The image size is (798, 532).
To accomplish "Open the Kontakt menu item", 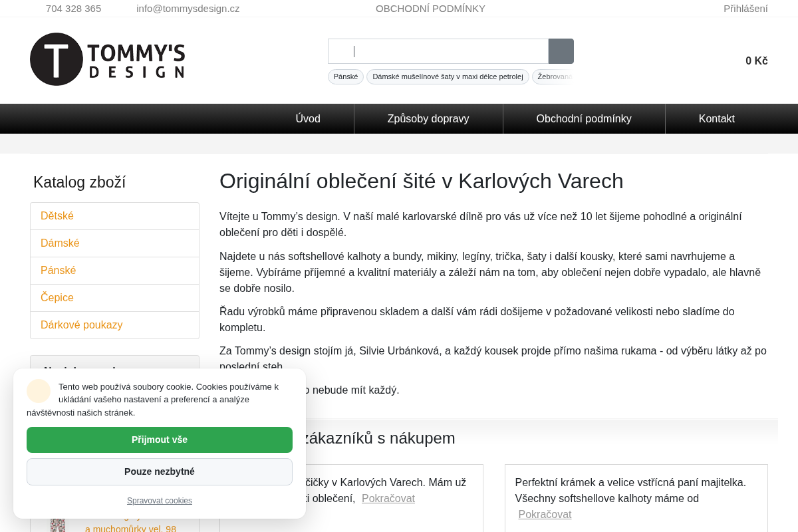I will click(717, 118).
